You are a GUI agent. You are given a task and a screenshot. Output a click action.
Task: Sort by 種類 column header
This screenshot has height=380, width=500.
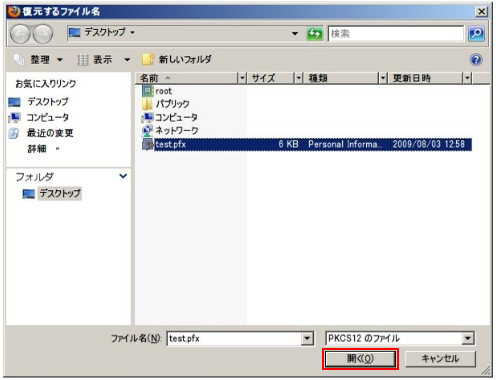click(x=341, y=78)
